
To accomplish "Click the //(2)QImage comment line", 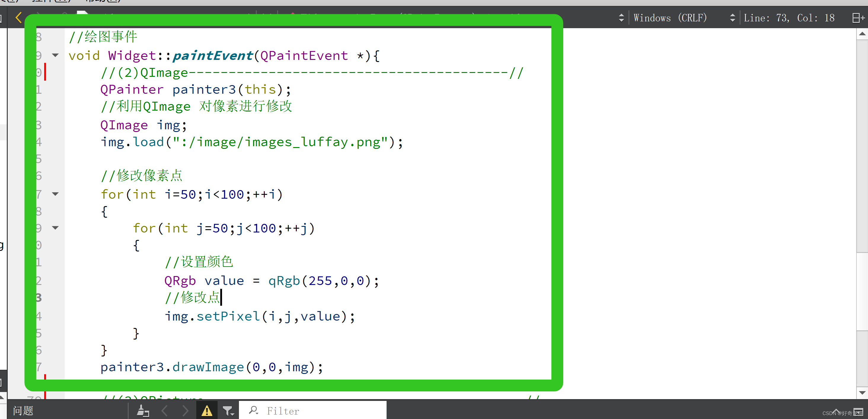I will 312,72.
